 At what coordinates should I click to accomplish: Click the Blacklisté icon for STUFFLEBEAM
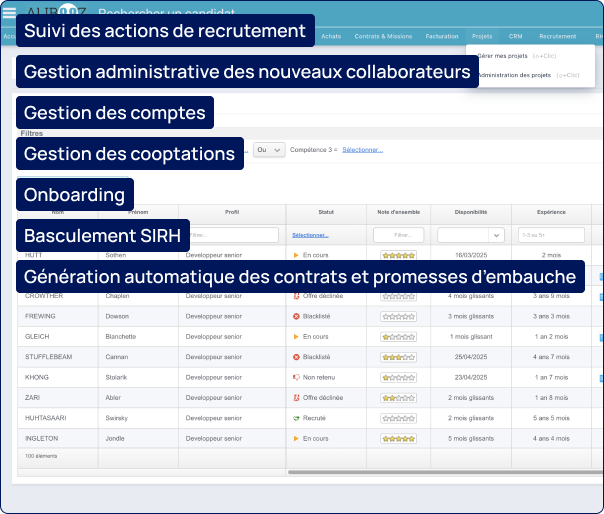click(x=296, y=357)
